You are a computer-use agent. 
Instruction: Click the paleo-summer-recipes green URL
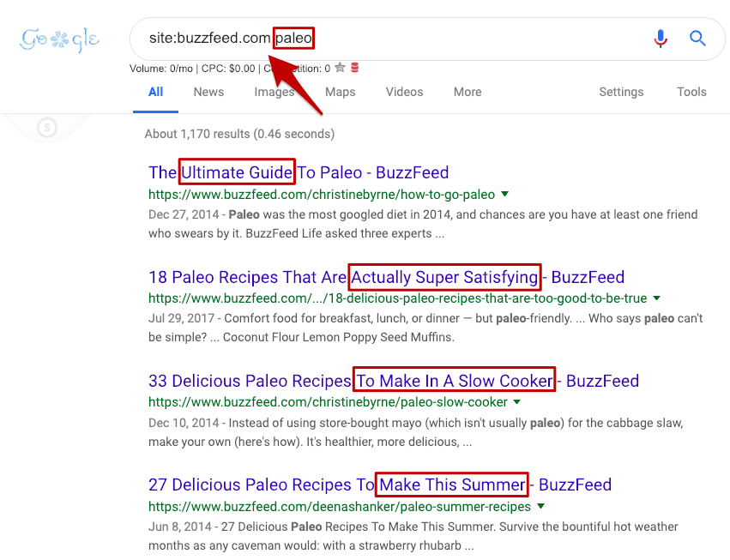point(340,506)
